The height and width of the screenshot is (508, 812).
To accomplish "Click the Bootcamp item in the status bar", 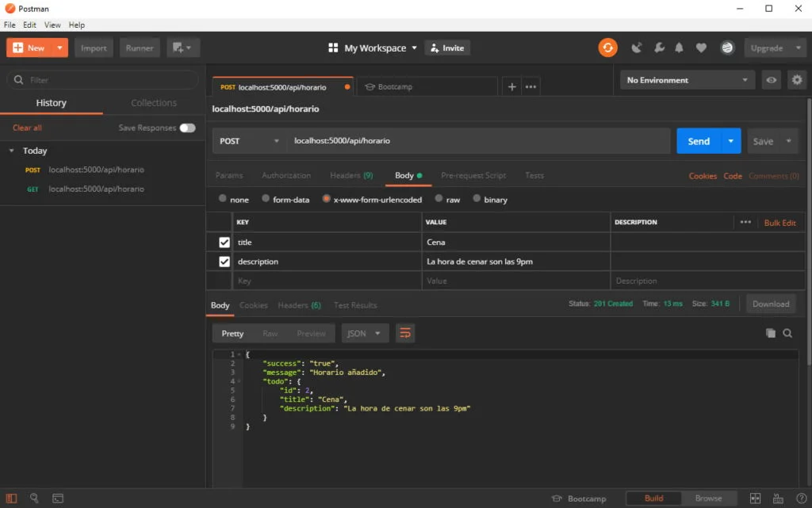I will (579, 498).
